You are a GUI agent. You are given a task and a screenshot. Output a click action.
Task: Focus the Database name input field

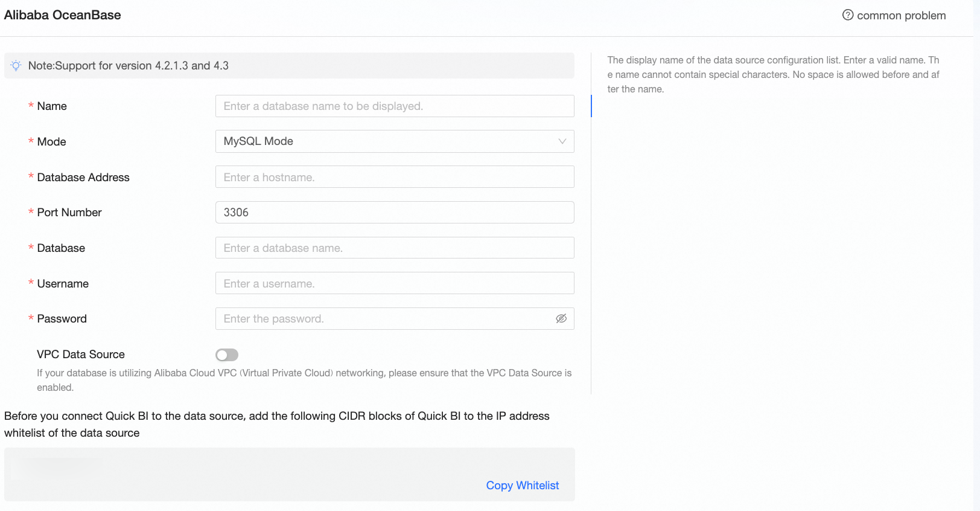point(395,248)
